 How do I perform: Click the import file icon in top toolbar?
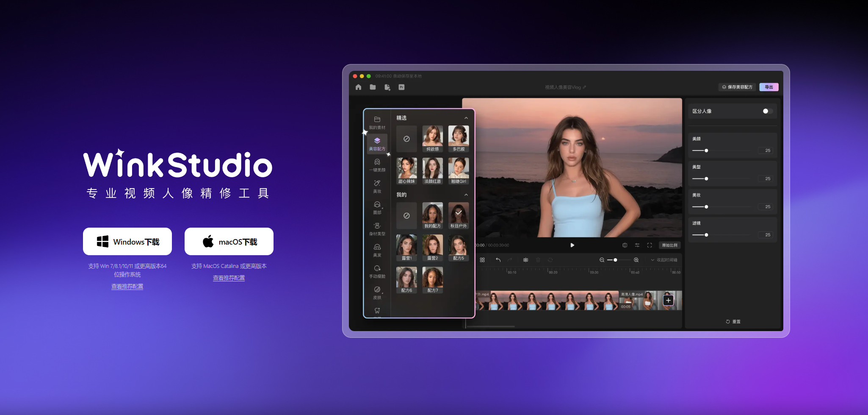[x=387, y=87]
